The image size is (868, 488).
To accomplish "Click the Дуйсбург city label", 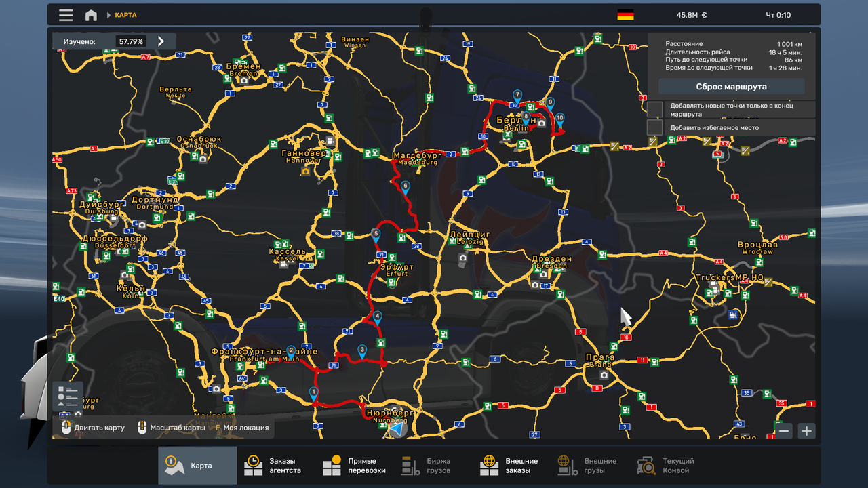I will (102, 204).
